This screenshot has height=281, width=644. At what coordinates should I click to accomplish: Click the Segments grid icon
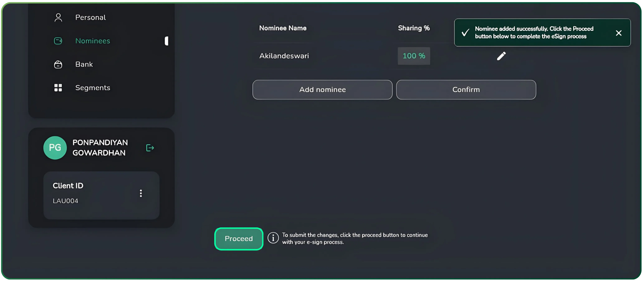tap(58, 88)
